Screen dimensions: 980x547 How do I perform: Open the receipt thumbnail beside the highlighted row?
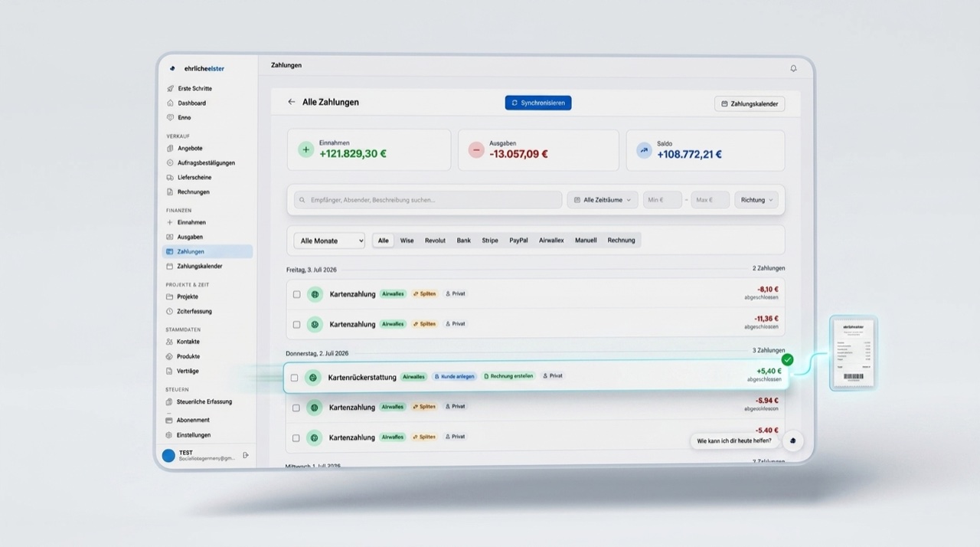[853, 353]
